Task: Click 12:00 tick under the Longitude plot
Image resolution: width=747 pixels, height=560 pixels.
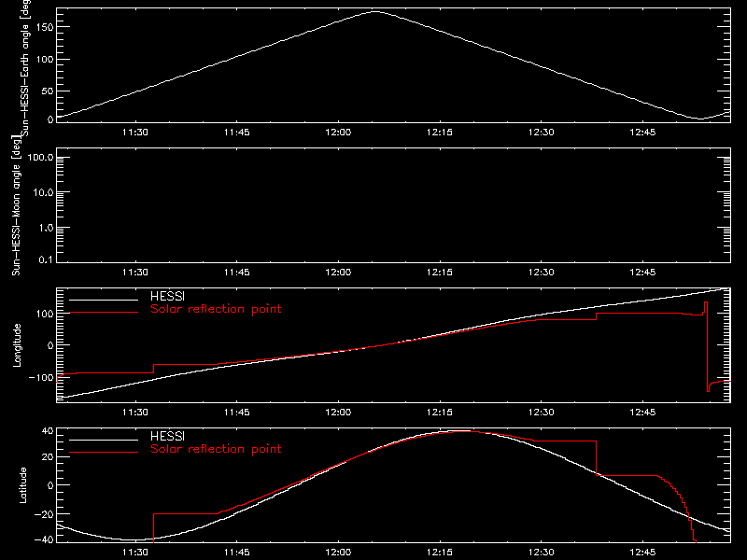Action: coord(338,413)
